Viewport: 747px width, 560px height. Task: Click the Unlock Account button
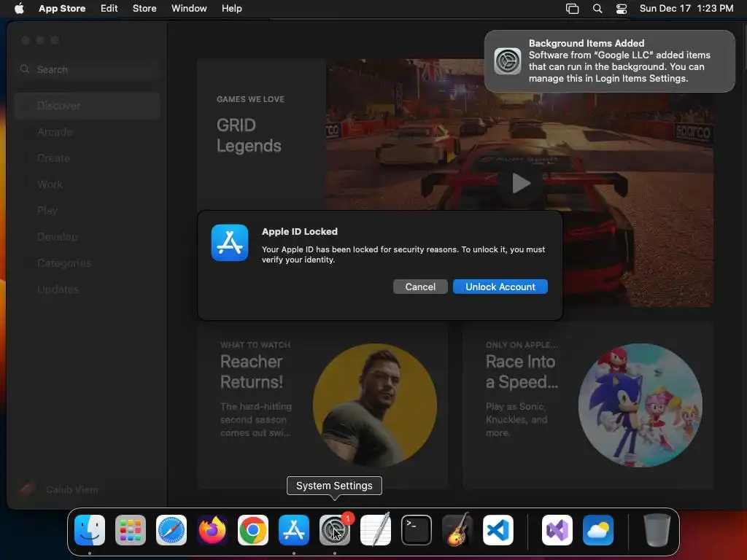click(500, 287)
